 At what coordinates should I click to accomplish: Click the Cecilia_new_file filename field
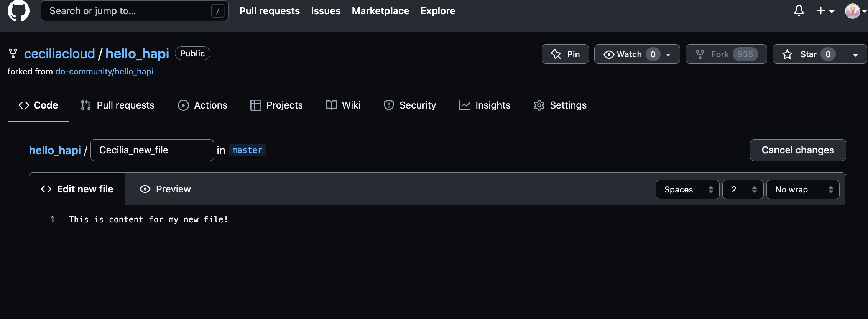(152, 150)
